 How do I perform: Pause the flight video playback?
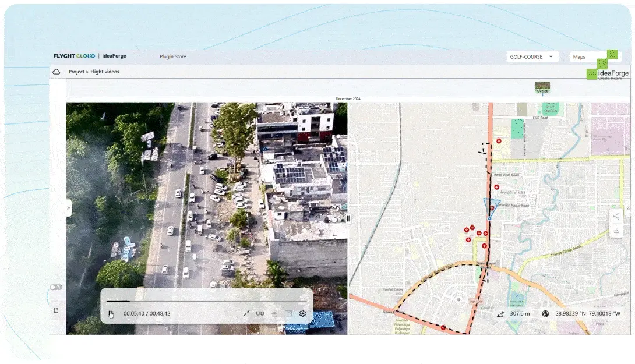[111, 313]
